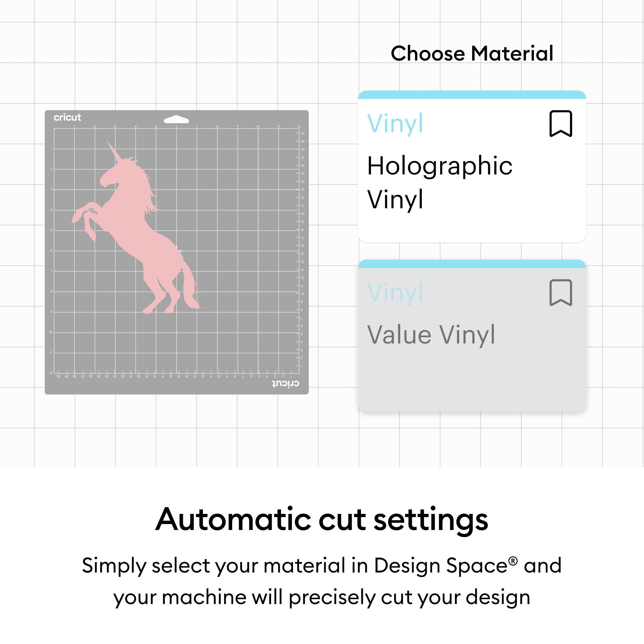Bookmark the Value Vinyl material
The width and height of the screenshot is (644, 644).
pyautogui.click(x=561, y=293)
